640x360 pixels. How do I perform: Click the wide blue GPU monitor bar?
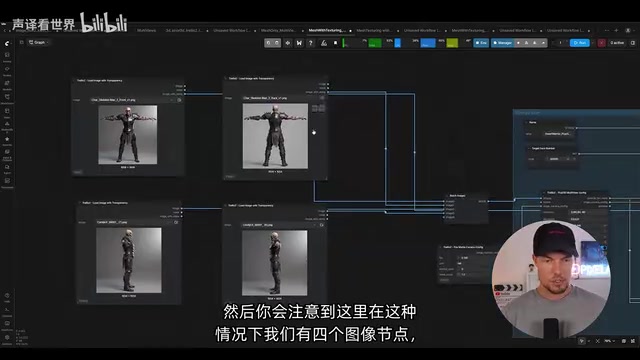point(428,43)
